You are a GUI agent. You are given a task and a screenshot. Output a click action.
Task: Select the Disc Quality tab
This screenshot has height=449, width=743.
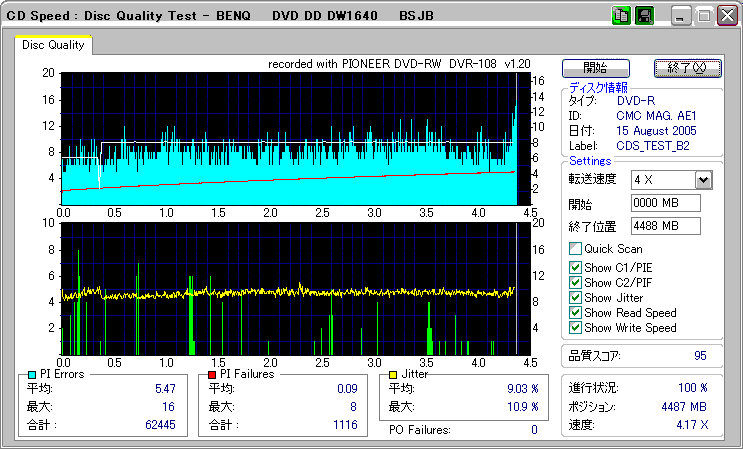(53, 45)
